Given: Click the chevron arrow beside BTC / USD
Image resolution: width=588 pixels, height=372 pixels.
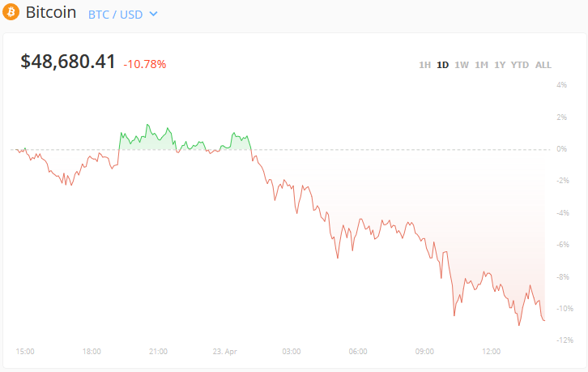Looking at the screenshot, I should point(154,15).
